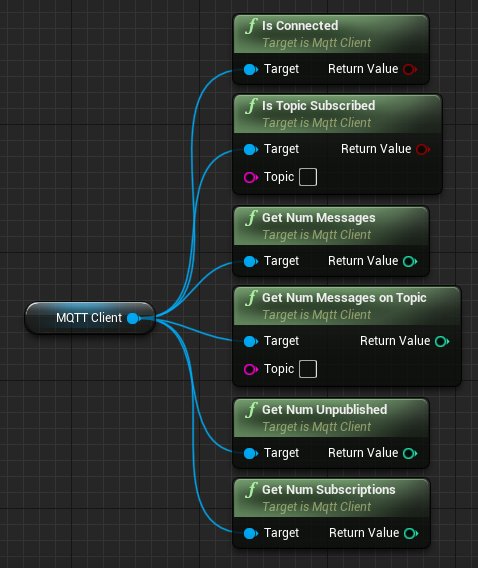The width and height of the screenshot is (478, 568).
Task: Click Topic pin on Get Num Messages on Topic
Action: (x=251, y=369)
